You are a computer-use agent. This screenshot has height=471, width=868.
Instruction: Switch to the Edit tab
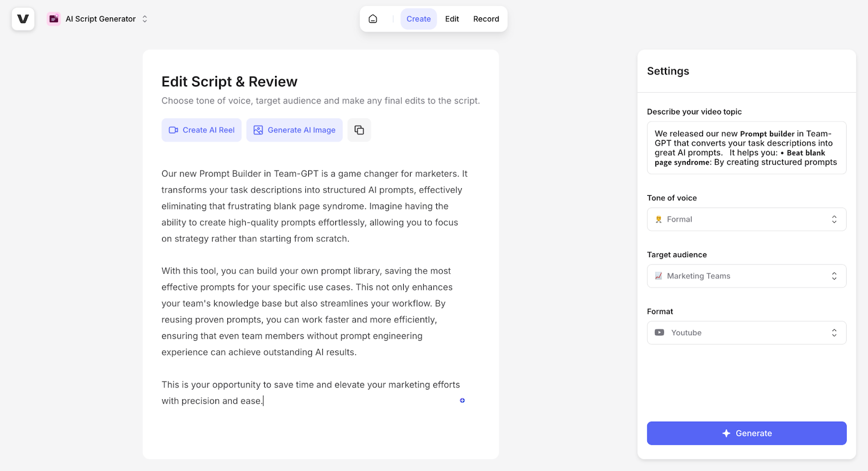point(452,19)
